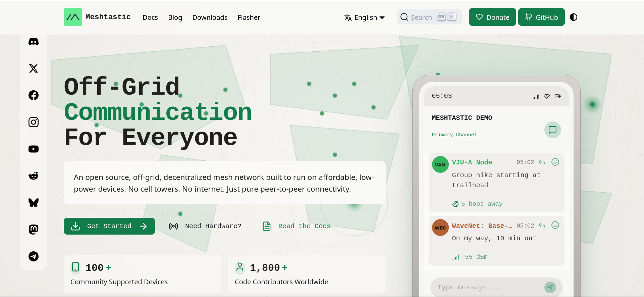Viewport: 644px width, 297px height.
Task: Click the Meshtastic green logo icon
Action: pyautogui.click(x=73, y=17)
